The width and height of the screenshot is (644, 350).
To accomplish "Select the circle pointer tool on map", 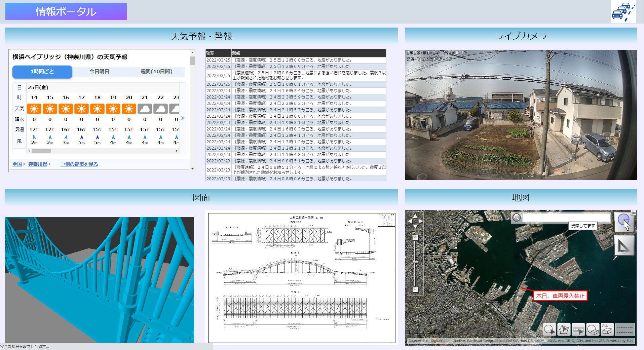I will click(x=624, y=222).
